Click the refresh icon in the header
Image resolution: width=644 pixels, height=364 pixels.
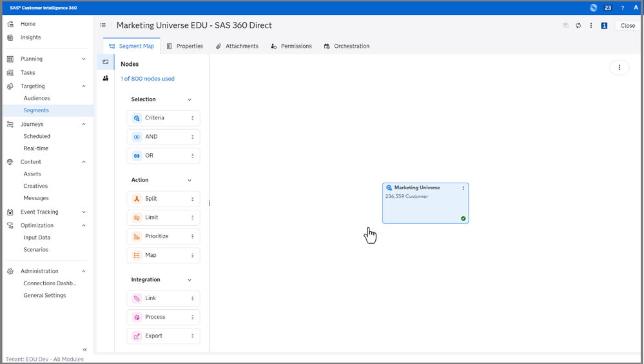point(578,26)
